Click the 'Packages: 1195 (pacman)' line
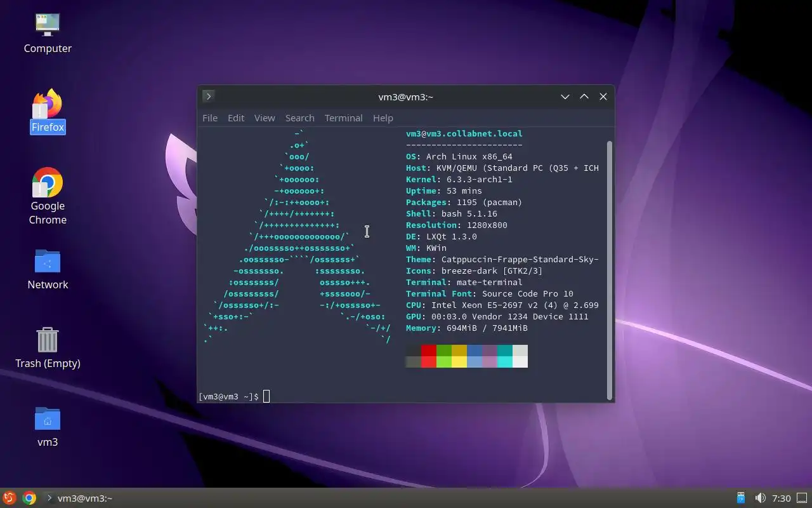The height and width of the screenshot is (508, 812). click(x=464, y=202)
